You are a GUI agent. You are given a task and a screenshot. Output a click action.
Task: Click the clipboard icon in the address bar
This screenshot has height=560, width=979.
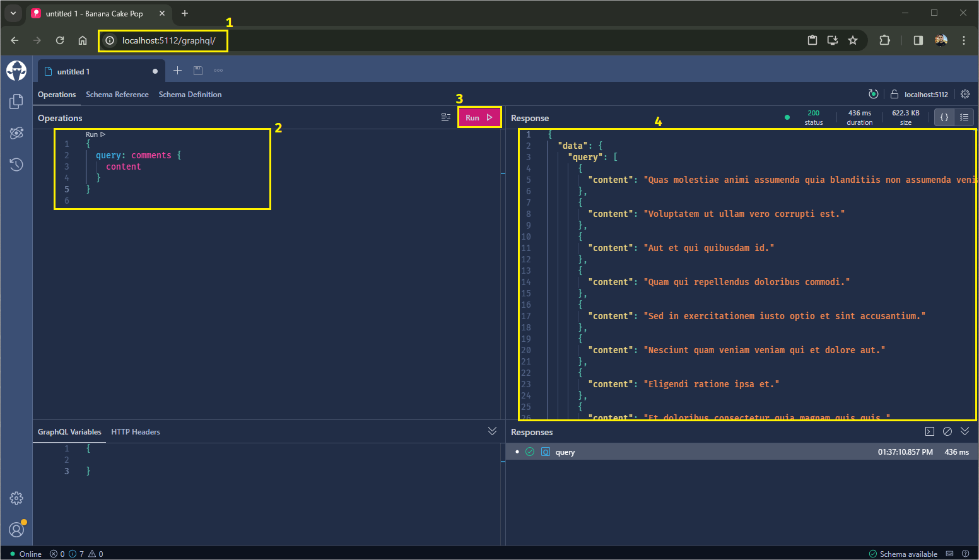[x=812, y=40]
